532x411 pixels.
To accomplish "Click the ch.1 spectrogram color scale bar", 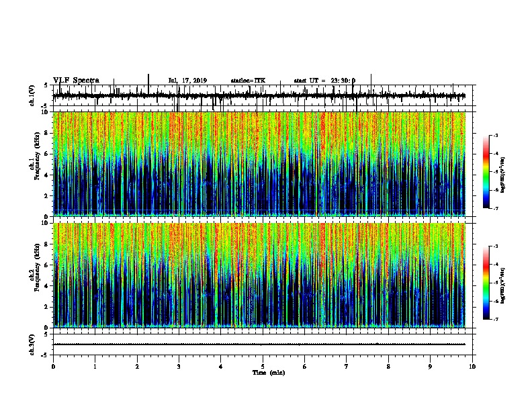I will coord(486,172).
